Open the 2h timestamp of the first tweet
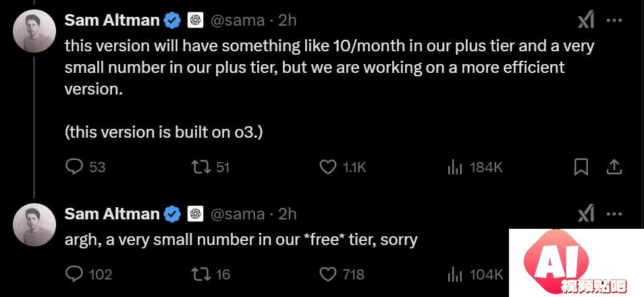 pos(287,20)
